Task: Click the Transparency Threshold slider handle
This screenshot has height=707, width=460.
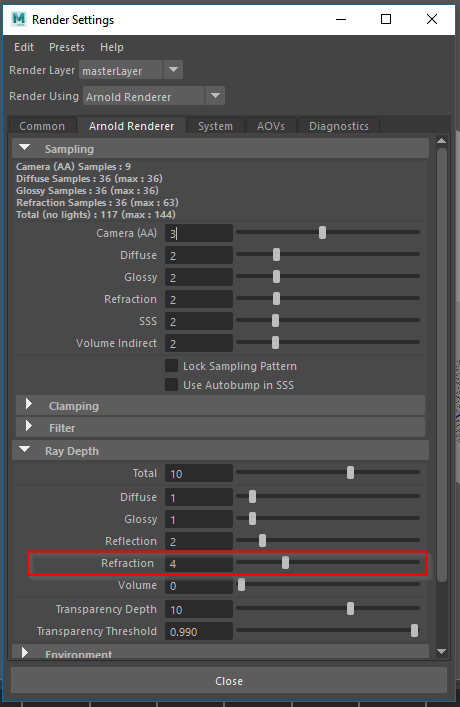Action: pos(414,630)
